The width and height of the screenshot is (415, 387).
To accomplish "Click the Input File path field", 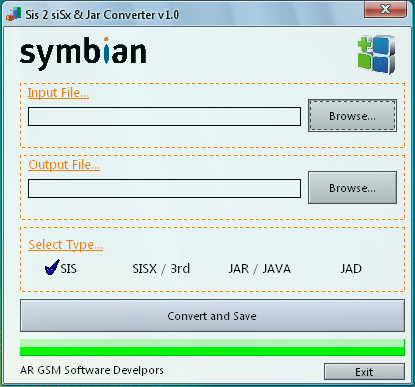I will 164,116.
